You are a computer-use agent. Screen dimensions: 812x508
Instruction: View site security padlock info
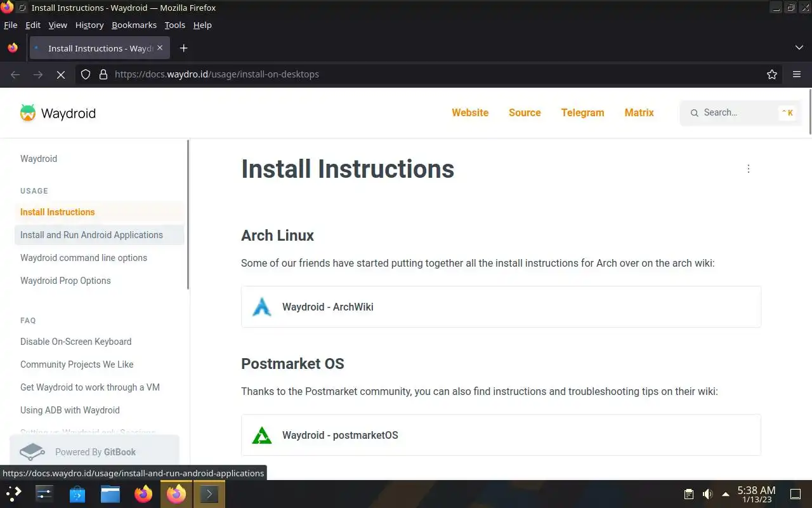pos(103,74)
